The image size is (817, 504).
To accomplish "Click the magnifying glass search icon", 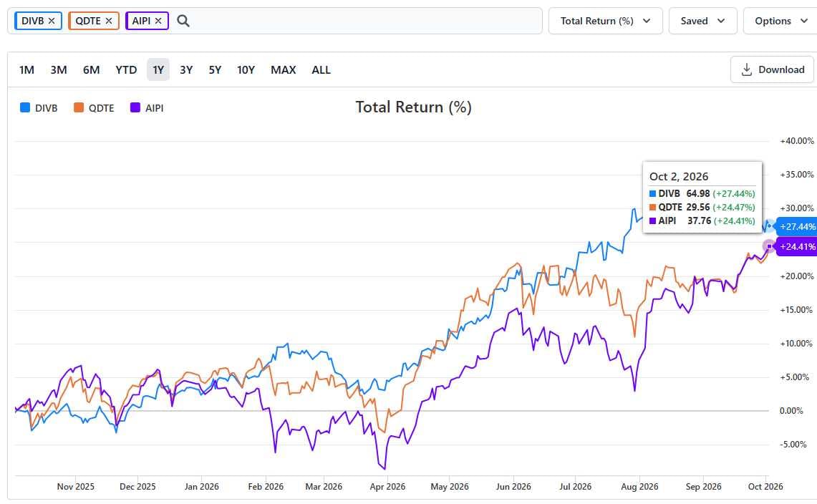I will point(183,21).
